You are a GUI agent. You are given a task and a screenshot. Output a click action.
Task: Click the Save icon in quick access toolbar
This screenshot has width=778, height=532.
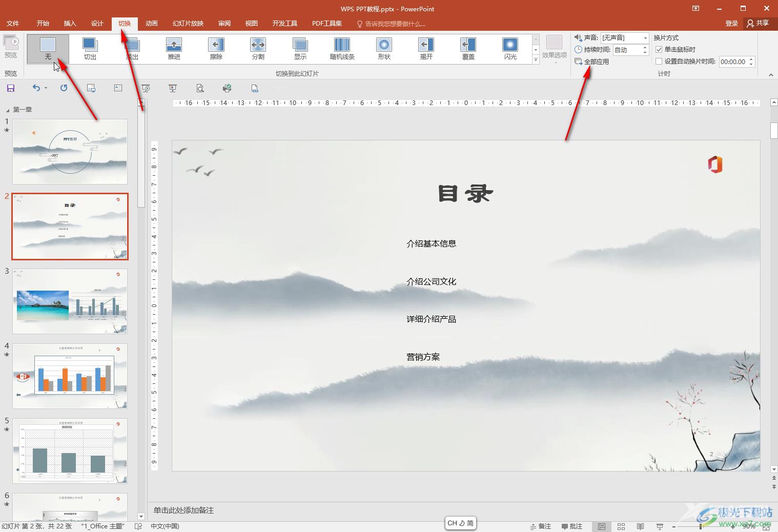(11, 88)
